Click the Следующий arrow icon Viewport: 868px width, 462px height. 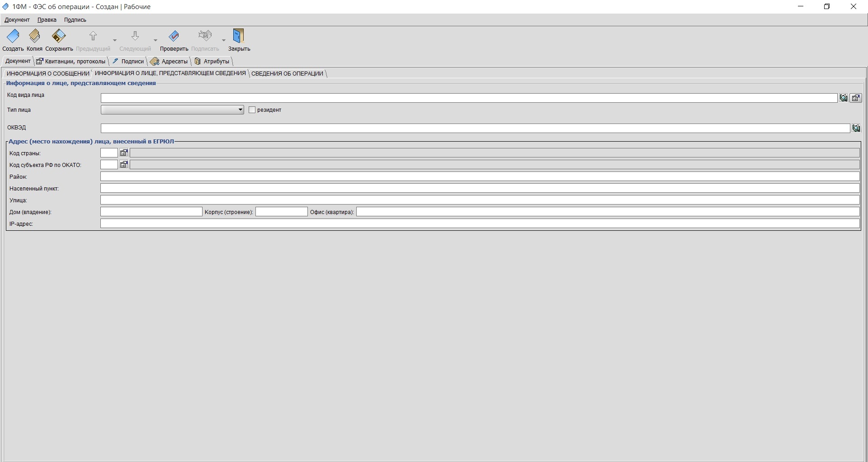coord(135,36)
